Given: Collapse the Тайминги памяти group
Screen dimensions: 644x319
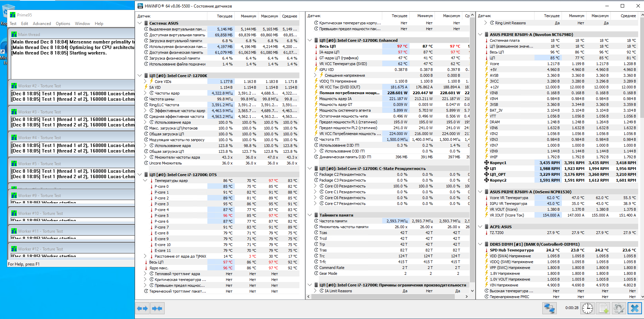Looking at the screenshot, I should [310, 215].
